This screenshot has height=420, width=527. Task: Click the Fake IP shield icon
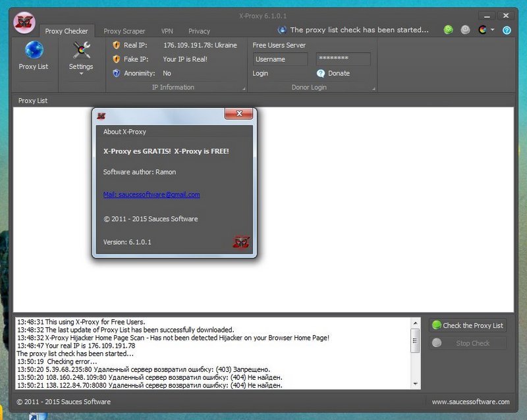coord(117,59)
